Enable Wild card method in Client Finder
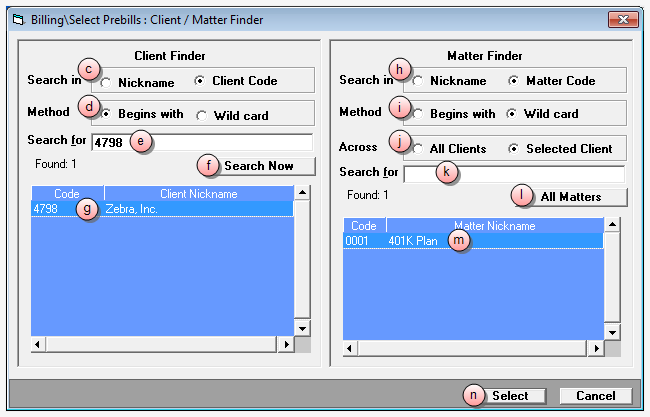This screenshot has height=417, width=650. (x=201, y=115)
